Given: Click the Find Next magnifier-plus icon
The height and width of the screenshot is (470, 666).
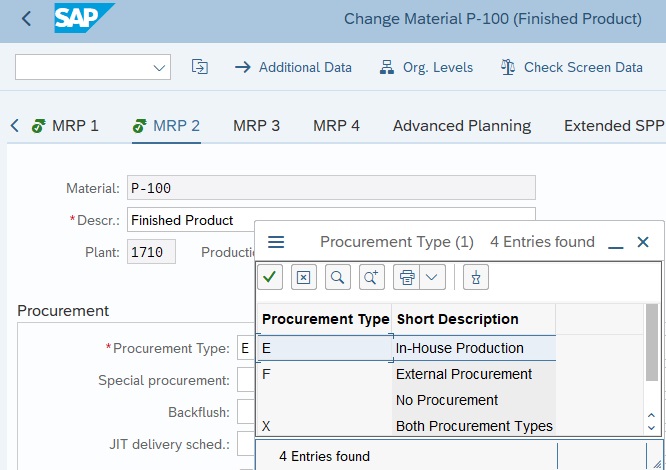Looking at the screenshot, I should pos(371,277).
